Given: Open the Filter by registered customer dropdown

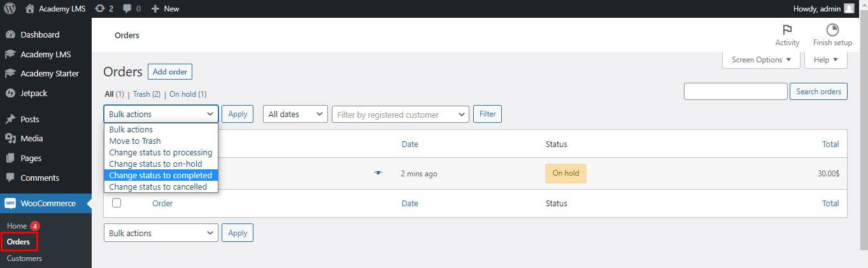Looking at the screenshot, I should (401, 115).
